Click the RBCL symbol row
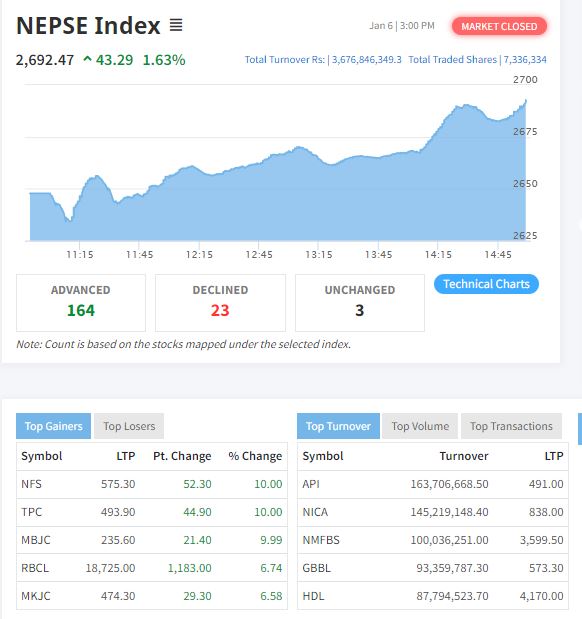582x619 pixels. (x=152, y=568)
